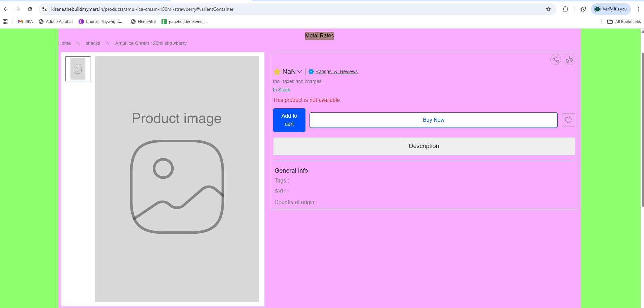Click the blue verified badge icon
Viewport: 644px width, 308px height.
point(311,72)
